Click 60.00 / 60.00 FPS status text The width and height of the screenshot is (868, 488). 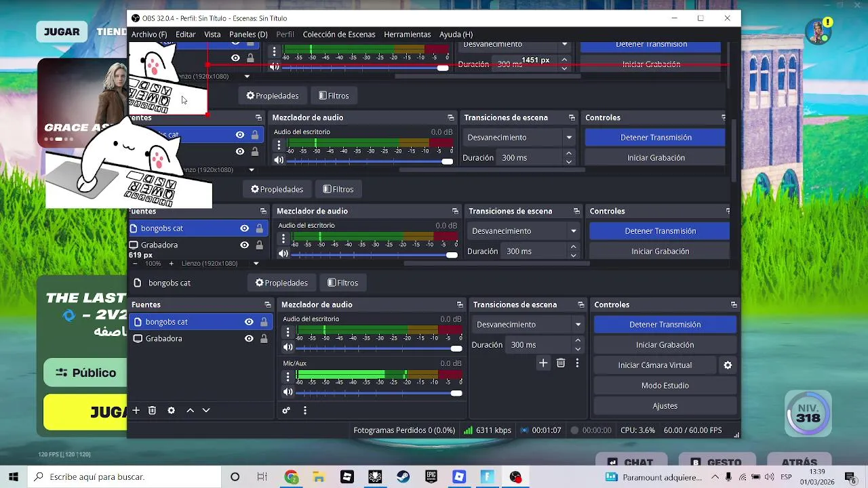[692, 430]
